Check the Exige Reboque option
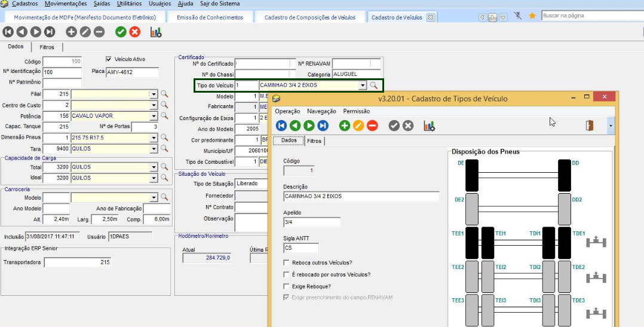The width and height of the screenshot is (644, 327). (287, 286)
